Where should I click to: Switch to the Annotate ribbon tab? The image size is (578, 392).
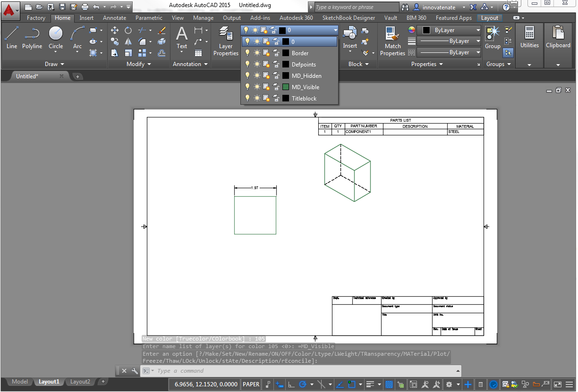(x=115, y=18)
